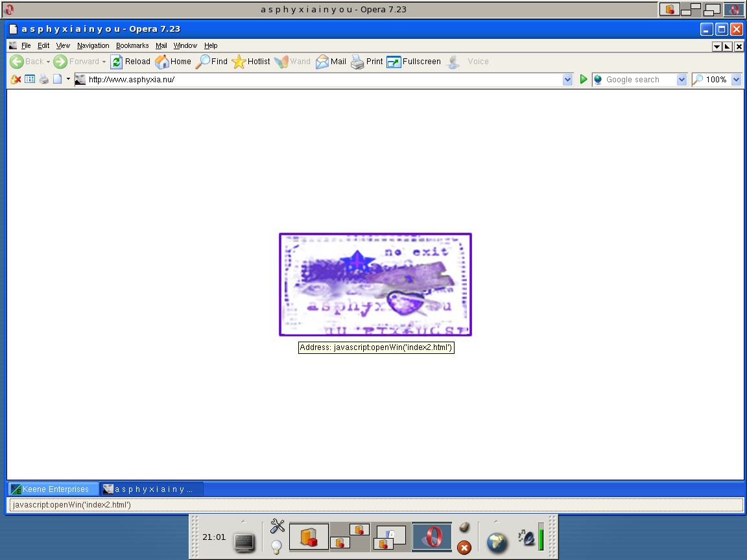Open the Edit menu
747x560 pixels.
tap(43, 46)
